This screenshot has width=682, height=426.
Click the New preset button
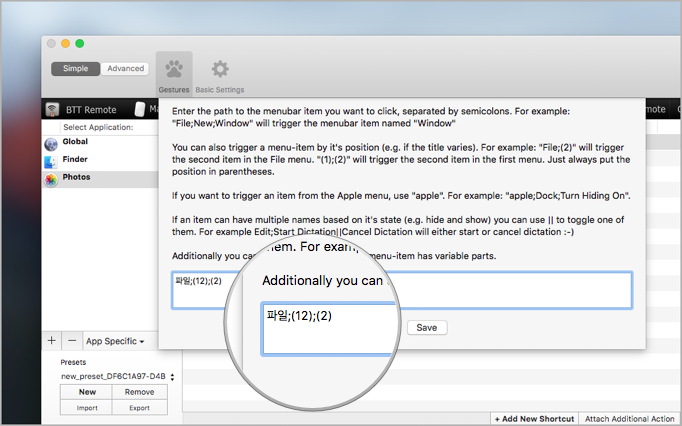point(87,392)
